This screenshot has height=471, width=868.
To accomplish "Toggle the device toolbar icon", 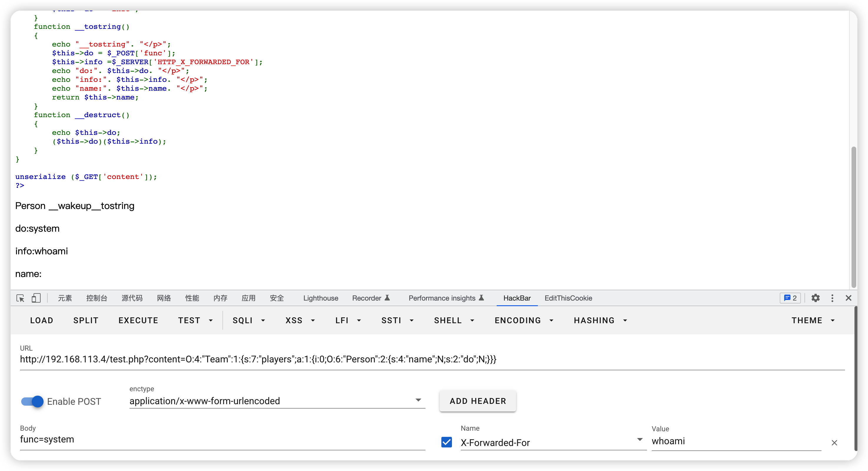I will (x=36, y=298).
